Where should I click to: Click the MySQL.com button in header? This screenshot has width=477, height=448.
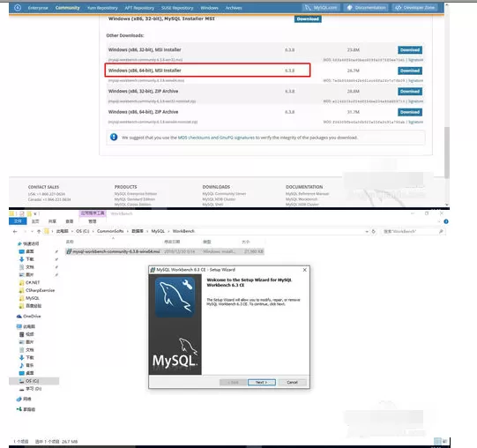click(321, 8)
